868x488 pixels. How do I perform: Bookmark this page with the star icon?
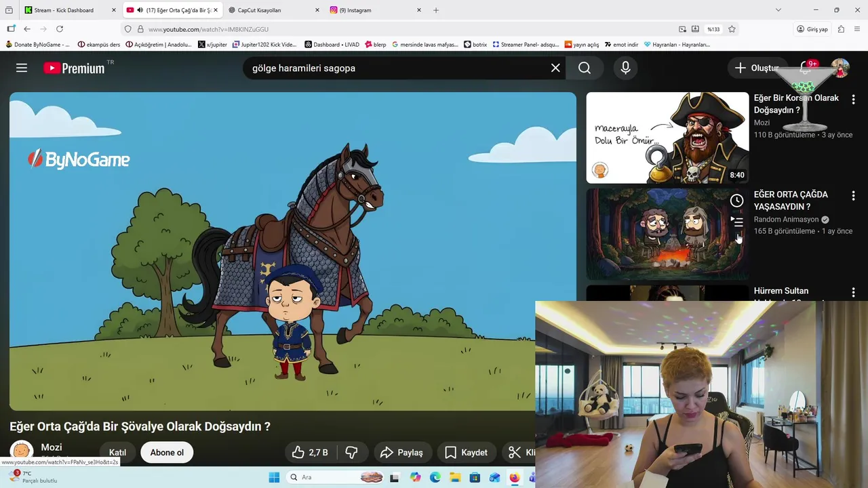[732, 29]
